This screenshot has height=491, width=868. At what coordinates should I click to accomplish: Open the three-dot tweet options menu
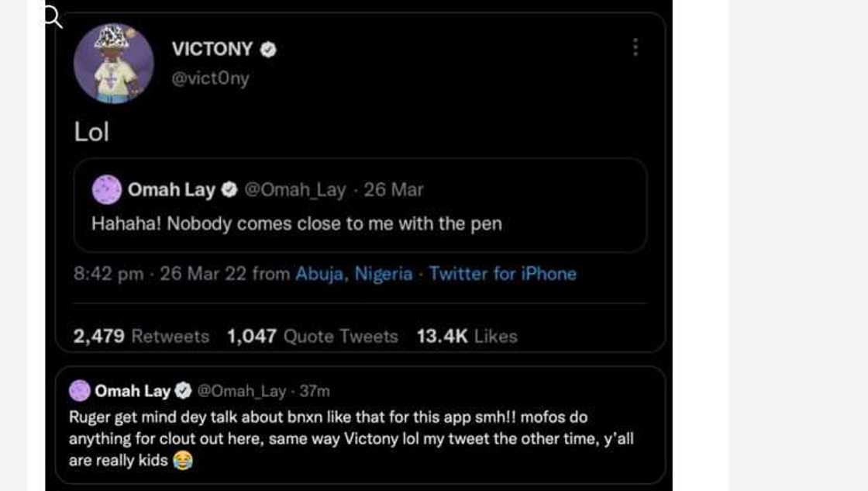[x=635, y=48]
